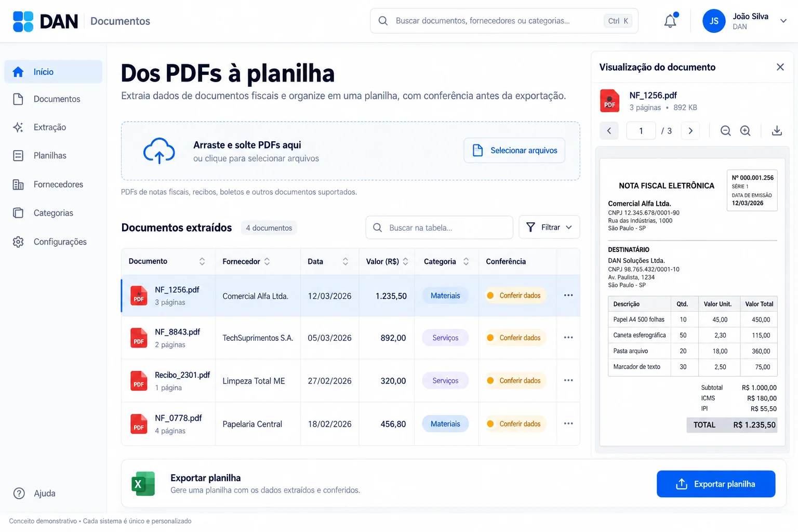Open Configurações settings
This screenshot has width=798, height=532.
[x=54, y=242]
